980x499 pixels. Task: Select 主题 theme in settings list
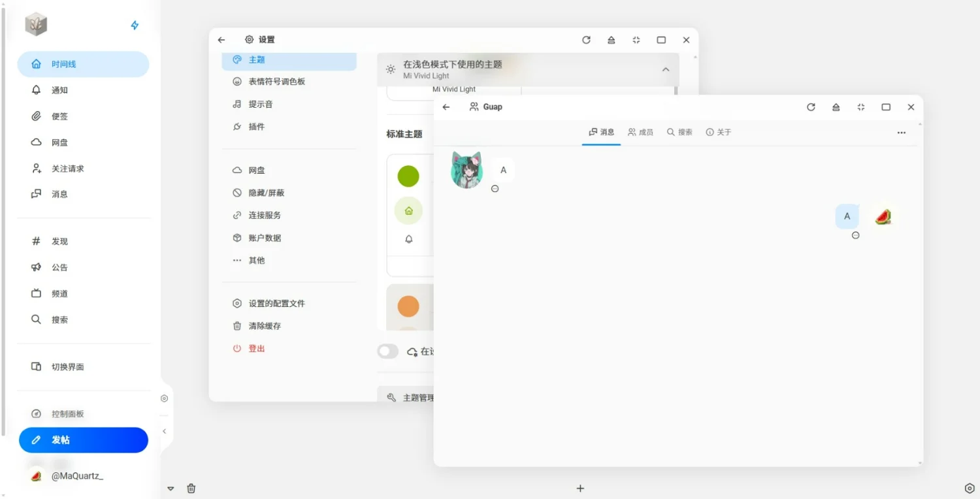tap(289, 59)
